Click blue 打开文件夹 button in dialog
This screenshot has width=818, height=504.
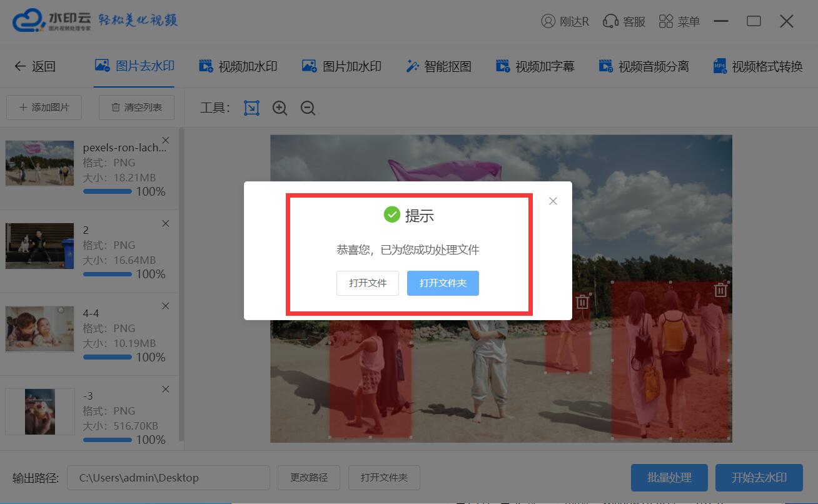tap(443, 283)
